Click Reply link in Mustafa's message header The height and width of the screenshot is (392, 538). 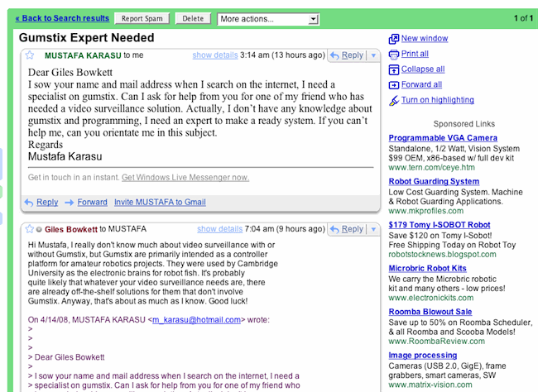[353, 55]
